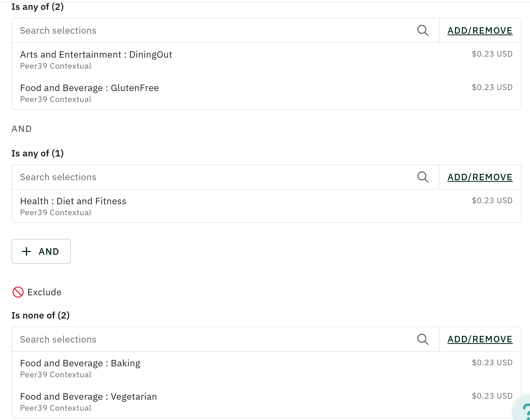The image size is (530, 420).
Task: Click the search icon in the exclude selections box
Action: pyautogui.click(x=423, y=339)
